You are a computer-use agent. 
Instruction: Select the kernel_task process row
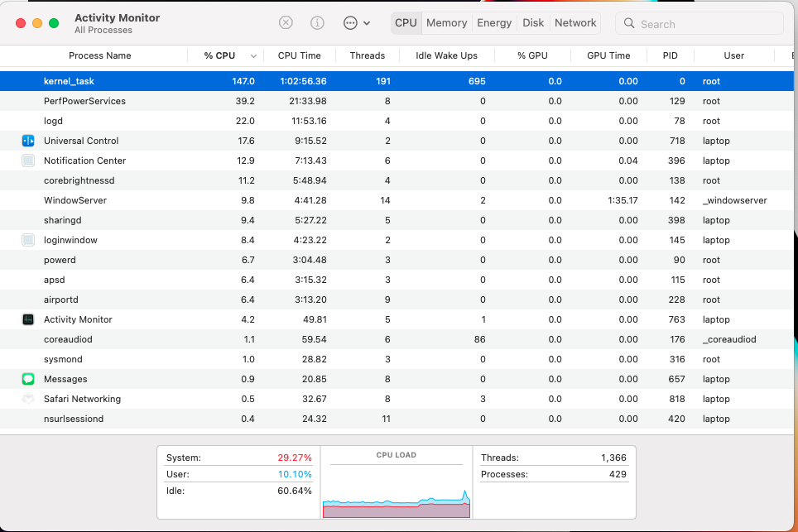[397, 81]
